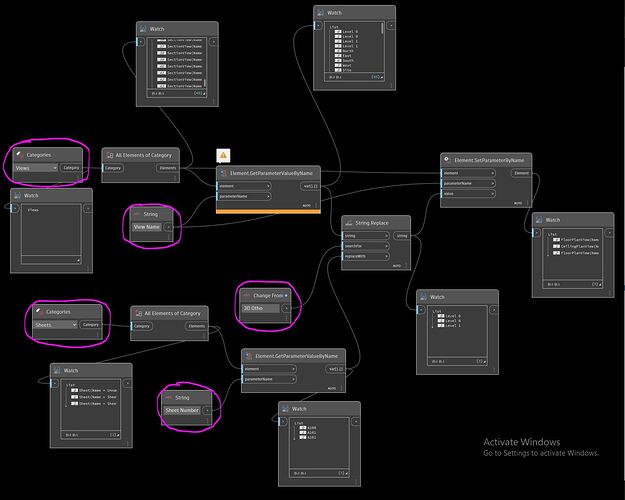The image size is (625, 500).
Task: Click resize handle of Watch showing A100 list
Action: [x=347, y=473]
